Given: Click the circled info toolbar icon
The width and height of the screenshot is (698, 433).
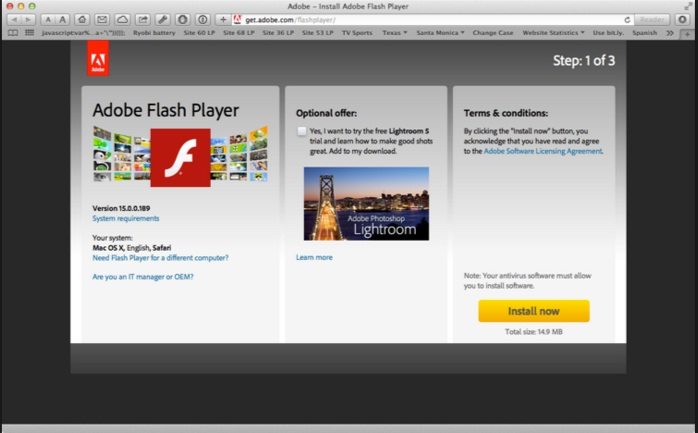Looking at the screenshot, I should click(203, 20).
